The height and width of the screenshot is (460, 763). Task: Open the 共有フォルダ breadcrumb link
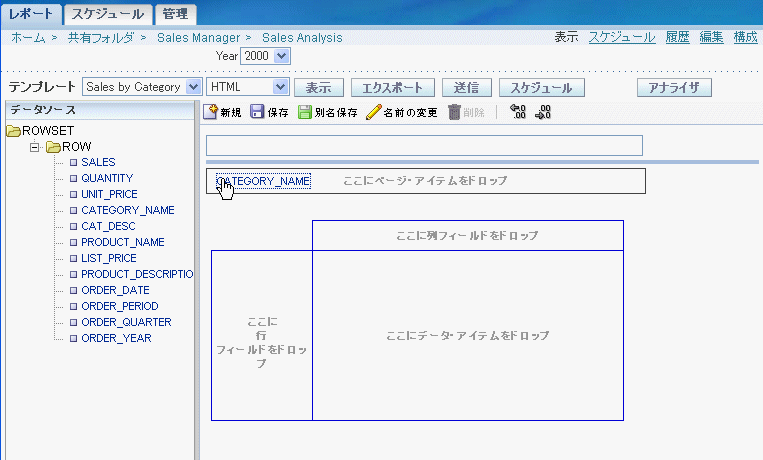click(101, 37)
